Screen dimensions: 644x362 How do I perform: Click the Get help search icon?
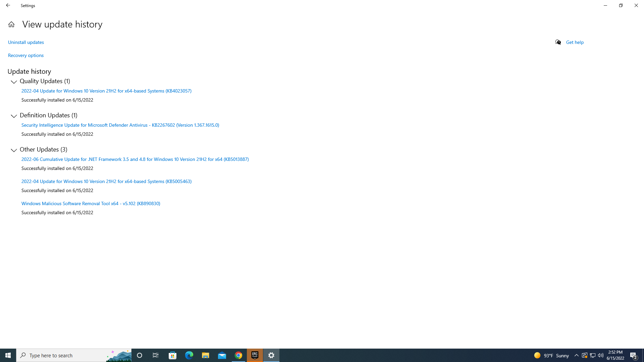558,42
